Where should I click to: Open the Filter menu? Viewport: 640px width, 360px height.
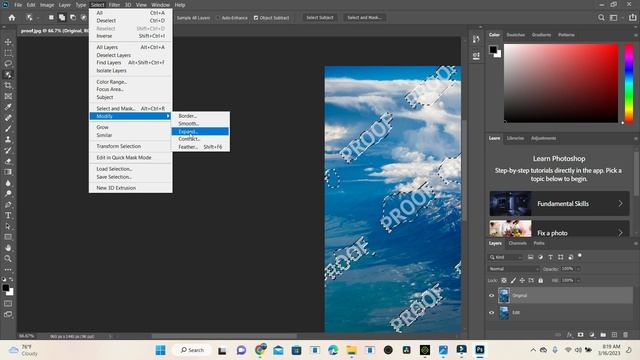click(x=114, y=5)
